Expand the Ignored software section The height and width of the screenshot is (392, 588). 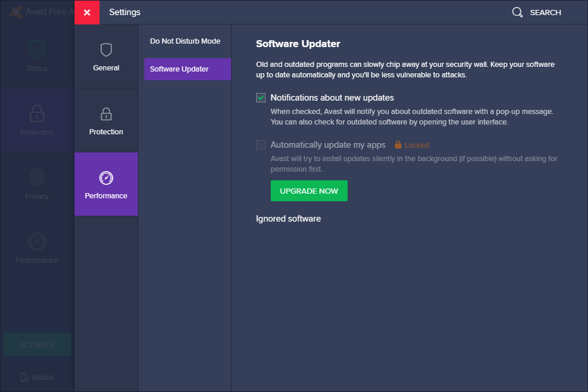click(x=288, y=219)
